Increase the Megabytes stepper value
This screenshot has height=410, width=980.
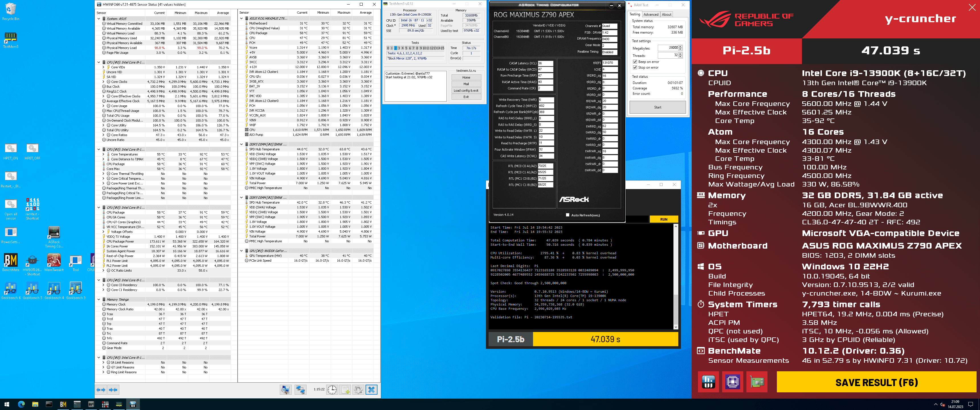coord(680,46)
